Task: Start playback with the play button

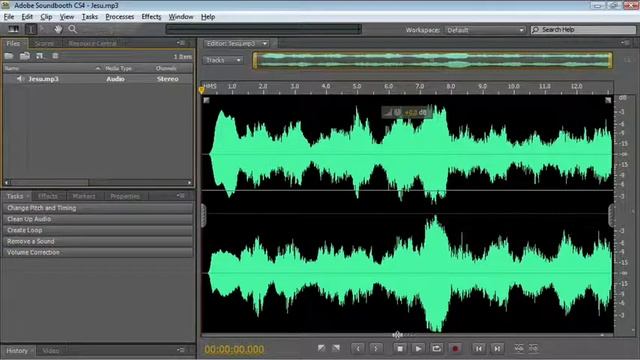Action: coord(418,349)
